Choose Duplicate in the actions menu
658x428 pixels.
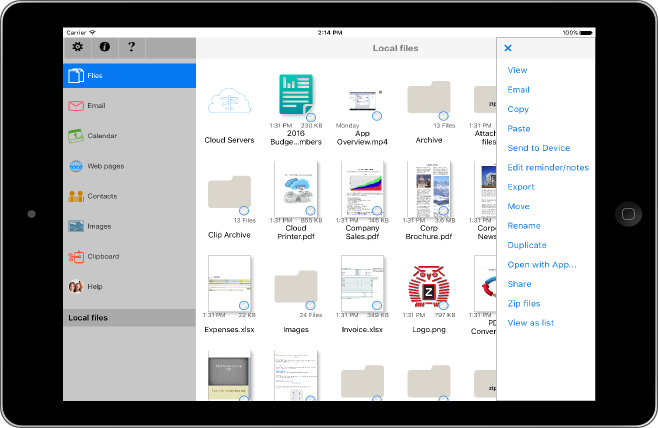527,245
